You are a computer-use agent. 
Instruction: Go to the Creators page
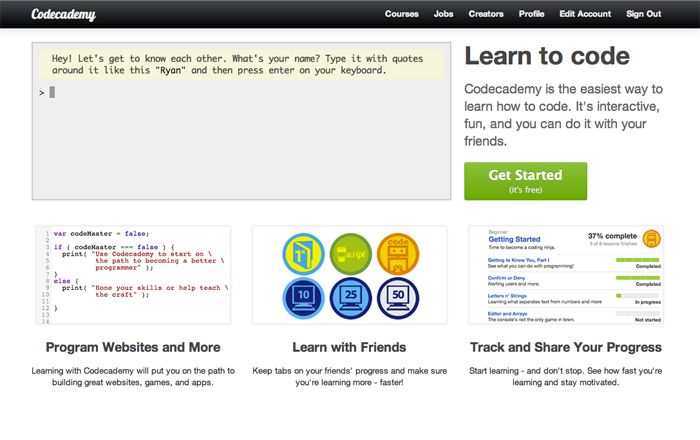(486, 14)
